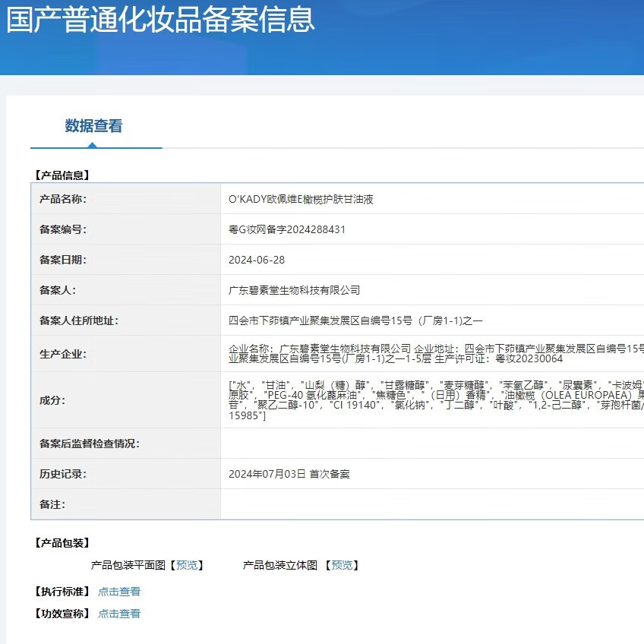Click the ingredients list in 成分 row

[433, 400]
